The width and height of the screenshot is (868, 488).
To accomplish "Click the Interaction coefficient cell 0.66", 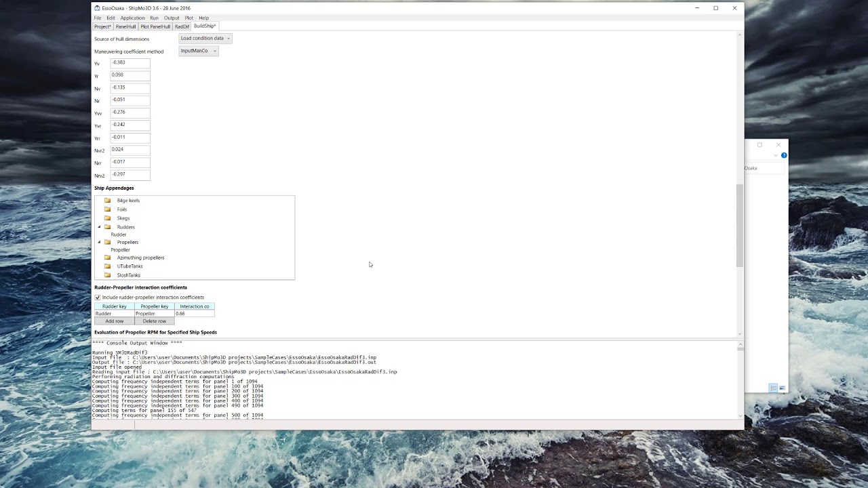I will click(x=195, y=314).
